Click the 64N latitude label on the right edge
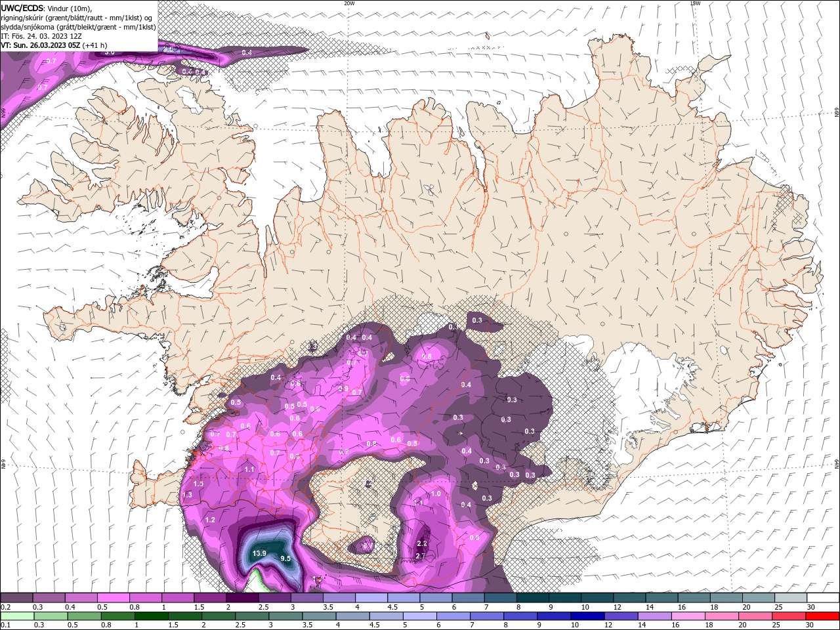The image size is (840, 630). [836, 463]
